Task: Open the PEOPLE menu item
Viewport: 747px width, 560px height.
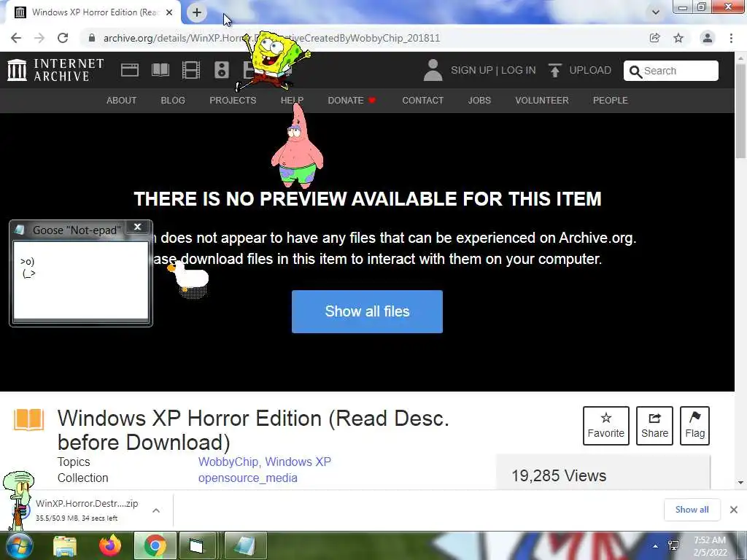Action: 611,101
